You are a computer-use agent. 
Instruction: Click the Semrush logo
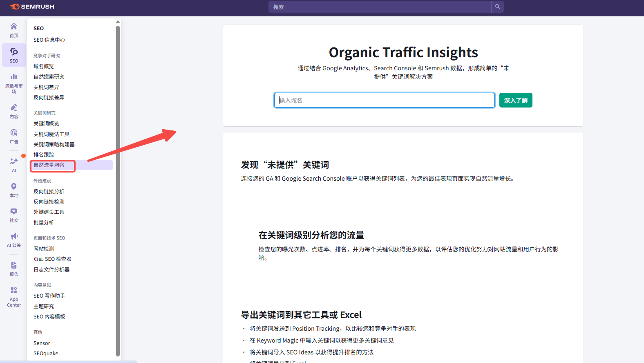32,7
